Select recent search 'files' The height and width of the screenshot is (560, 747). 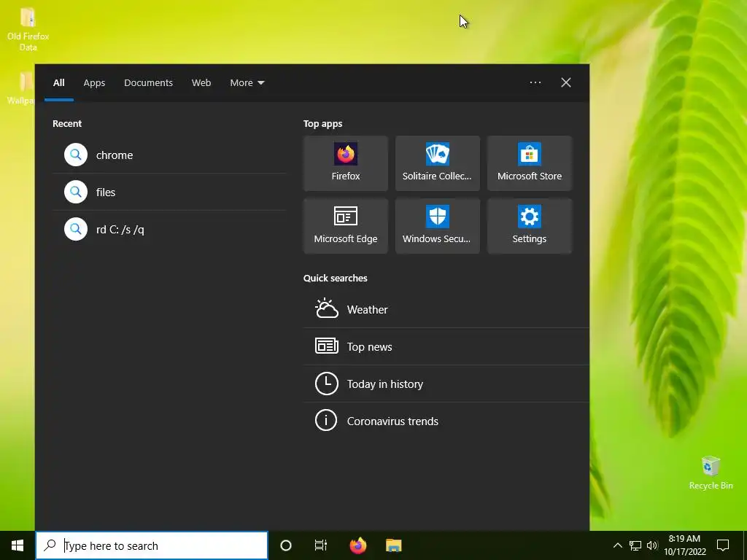click(x=169, y=192)
